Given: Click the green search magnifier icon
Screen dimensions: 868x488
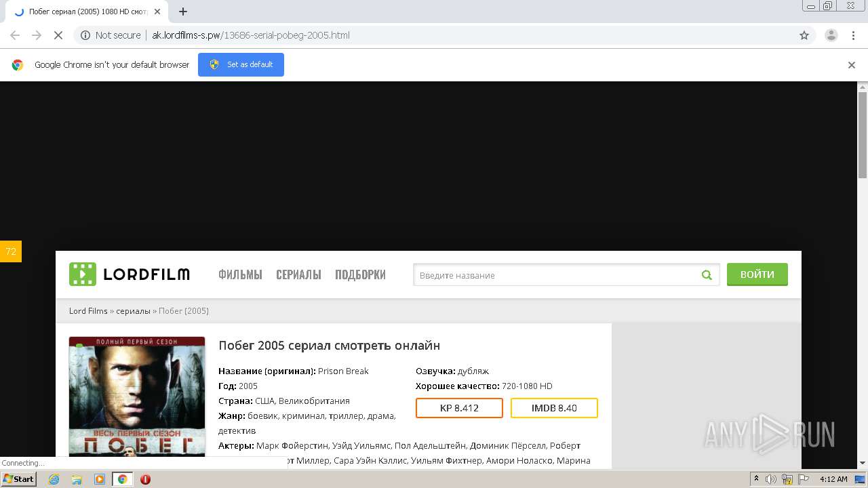Looking at the screenshot, I should click(x=707, y=275).
